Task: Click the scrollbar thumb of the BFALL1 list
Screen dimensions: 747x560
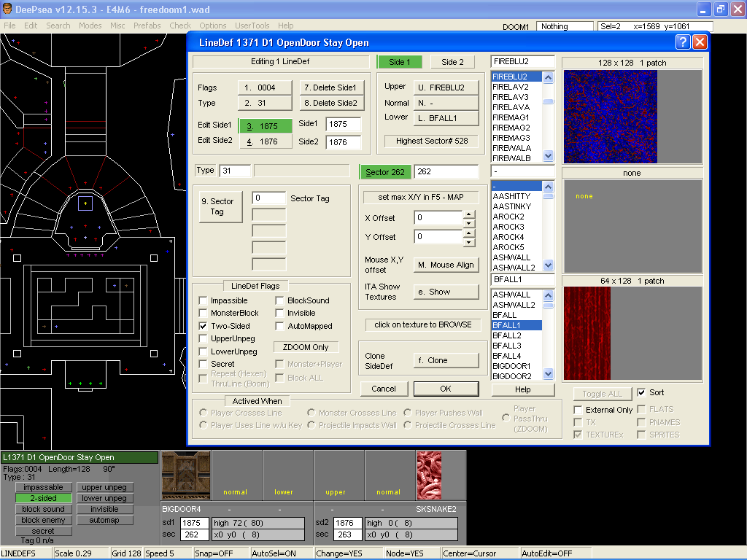Action: [549, 306]
